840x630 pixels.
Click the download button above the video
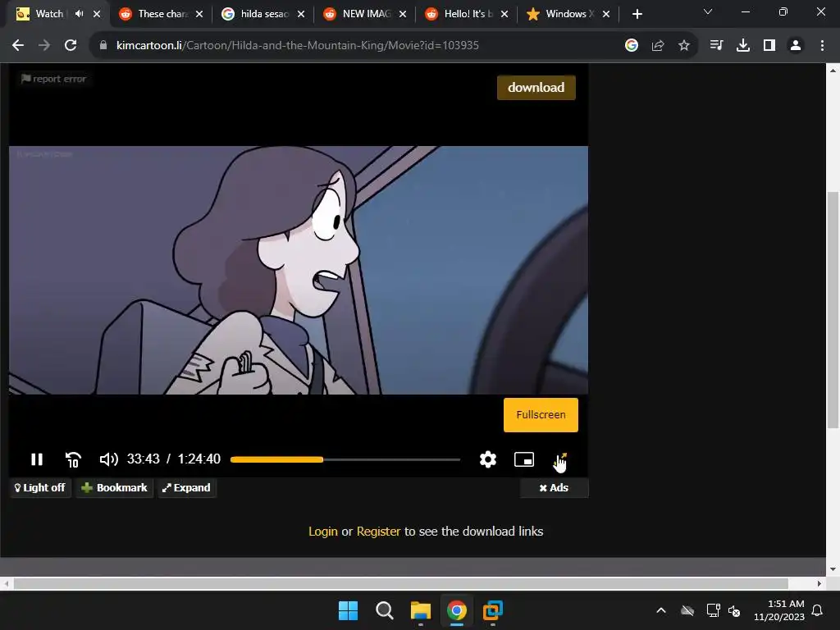pos(536,87)
